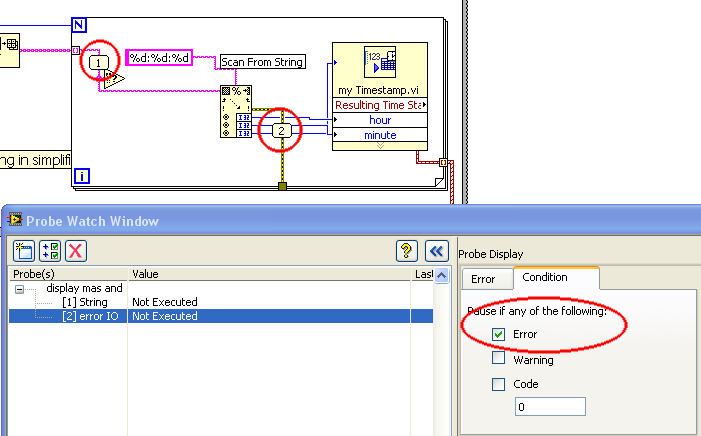The image size is (701, 436).
Task: Click the select all probes toolbar icon
Action: click(x=50, y=250)
